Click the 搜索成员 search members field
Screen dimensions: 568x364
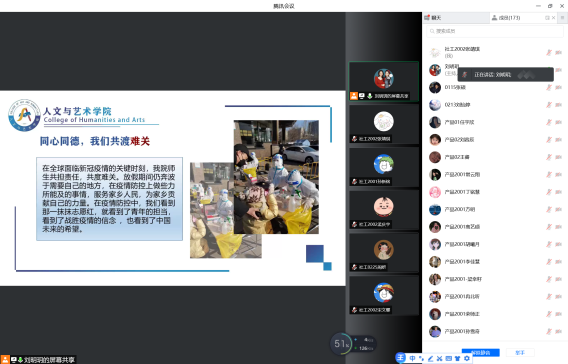[494, 31]
